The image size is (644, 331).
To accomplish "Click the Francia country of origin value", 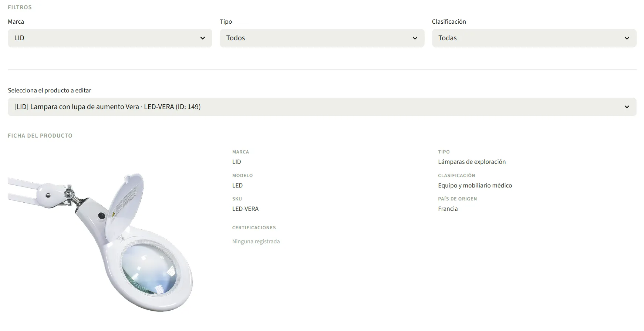I will (x=448, y=209).
